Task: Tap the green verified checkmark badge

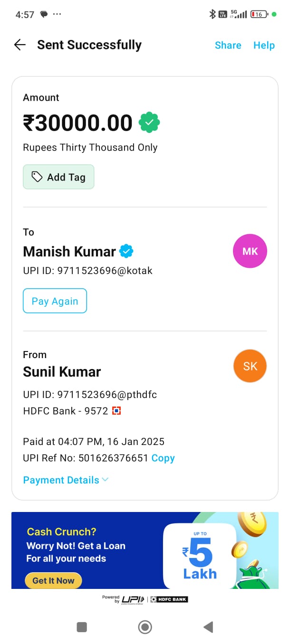Action: [x=149, y=123]
